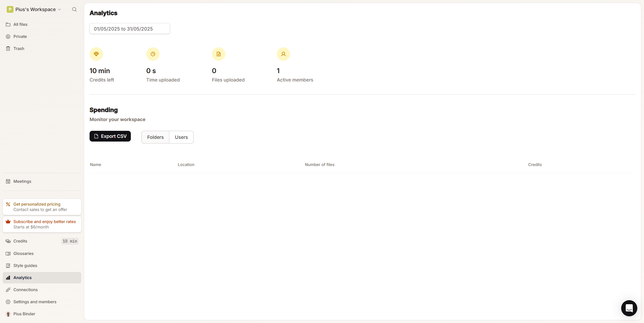The image size is (644, 323).
Task: Click the Files uploaded document icon
Action: click(x=219, y=54)
